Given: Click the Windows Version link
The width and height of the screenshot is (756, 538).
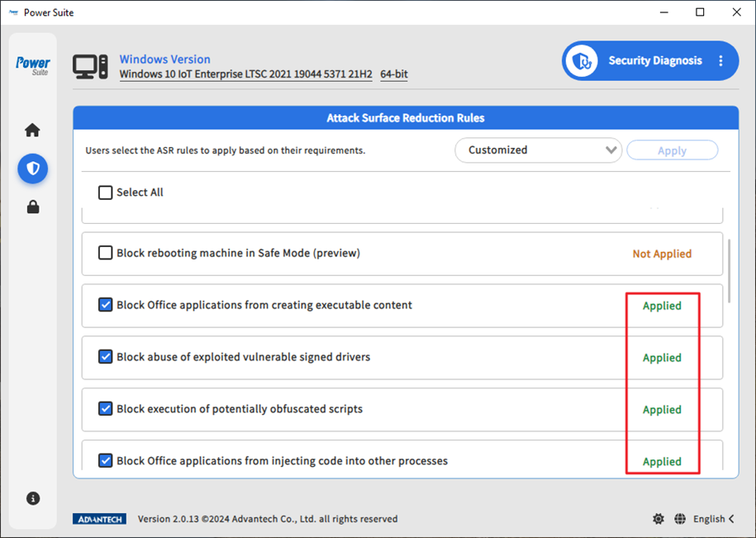Looking at the screenshot, I should tap(164, 60).
